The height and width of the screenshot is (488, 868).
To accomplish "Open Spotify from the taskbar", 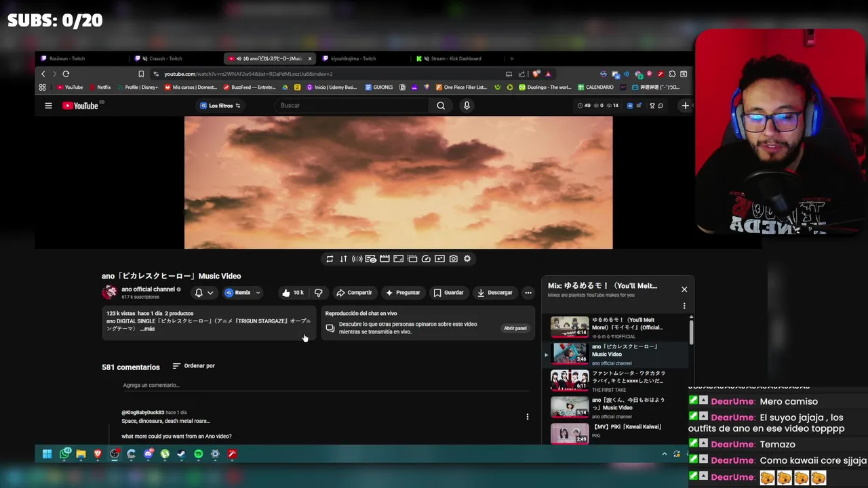I will 198,454.
